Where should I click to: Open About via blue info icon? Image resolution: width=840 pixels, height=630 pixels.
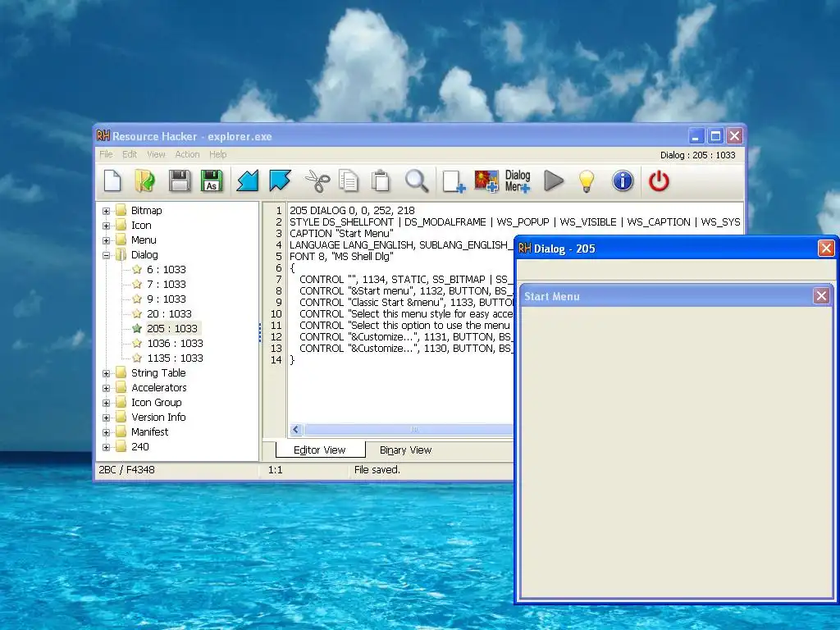click(x=623, y=180)
